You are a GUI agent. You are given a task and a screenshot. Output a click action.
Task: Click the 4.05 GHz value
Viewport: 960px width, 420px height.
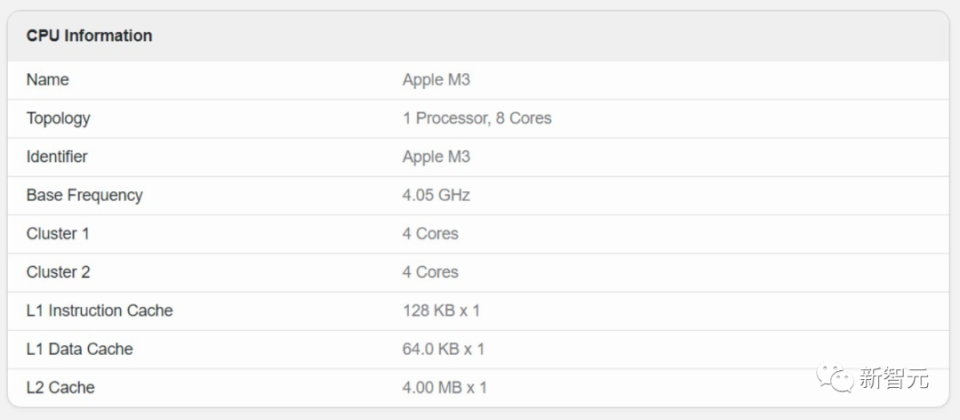(x=436, y=195)
